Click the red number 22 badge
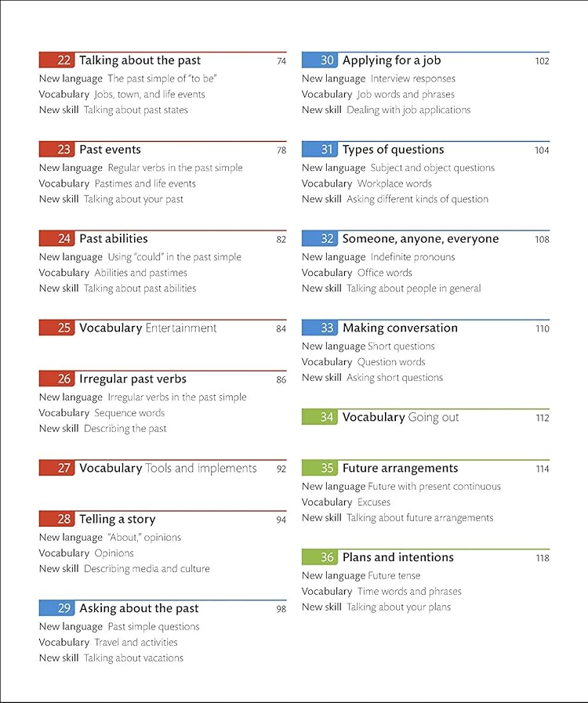This screenshot has width=588, height=703. pyautogui.click(x=56, y=60)
